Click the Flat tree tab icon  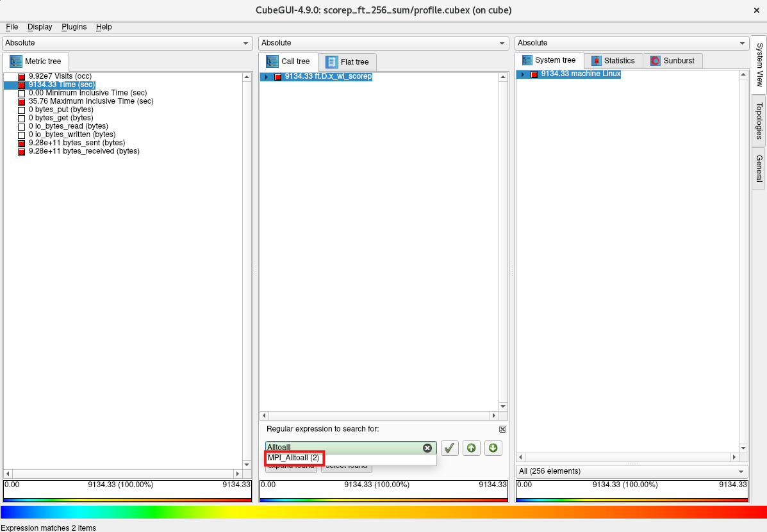[331, 62]
